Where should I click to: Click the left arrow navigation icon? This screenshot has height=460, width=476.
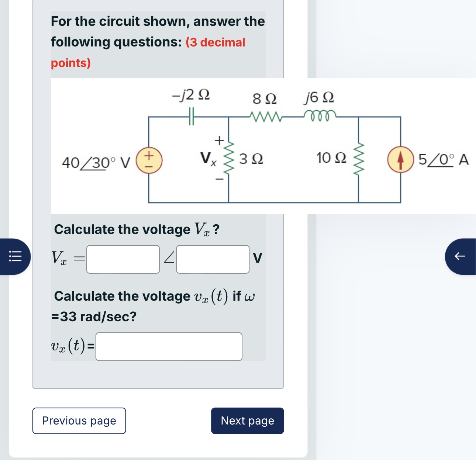pos(461,257)
